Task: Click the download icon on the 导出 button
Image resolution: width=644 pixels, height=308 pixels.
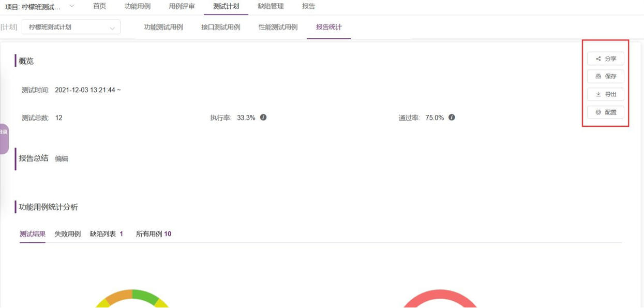Action: (x=598, y=94)
